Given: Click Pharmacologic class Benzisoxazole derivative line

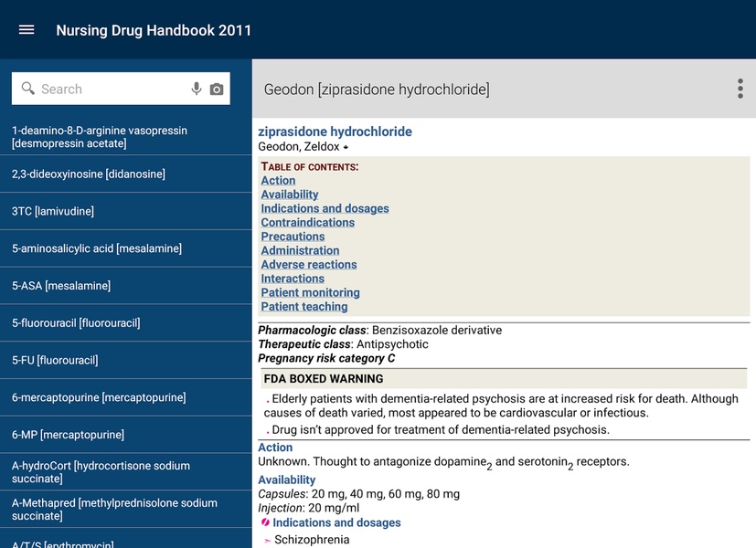Looking at the screenshot, I should [380, 330].
